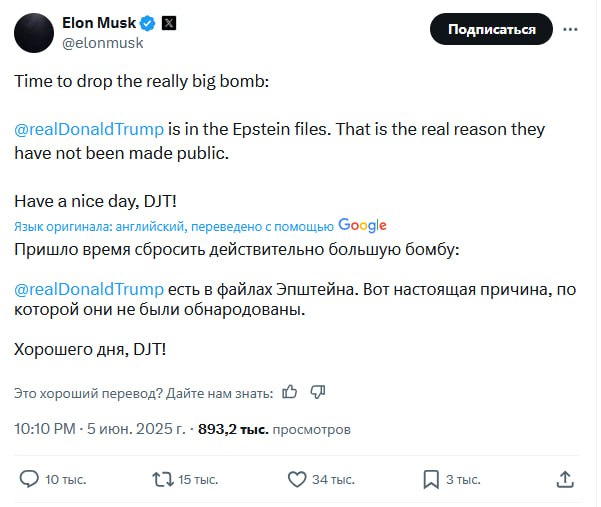Image resolution: width=601 pixels, height=507 pixels.
Task: Click the Elon Musk display name
Action: pyautogui.click(x=97, y=22)
